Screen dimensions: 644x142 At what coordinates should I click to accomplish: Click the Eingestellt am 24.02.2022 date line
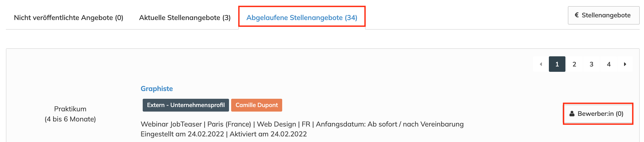pyautogui.click(x=224, y=134)
